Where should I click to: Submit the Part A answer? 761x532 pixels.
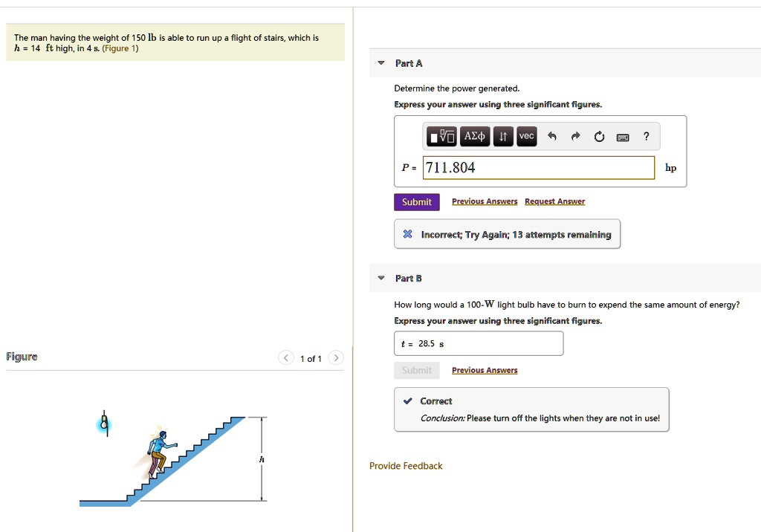click(416, 202)
